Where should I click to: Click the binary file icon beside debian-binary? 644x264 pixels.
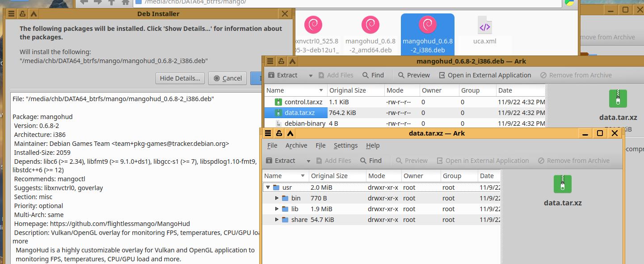(x=278, y=123)
